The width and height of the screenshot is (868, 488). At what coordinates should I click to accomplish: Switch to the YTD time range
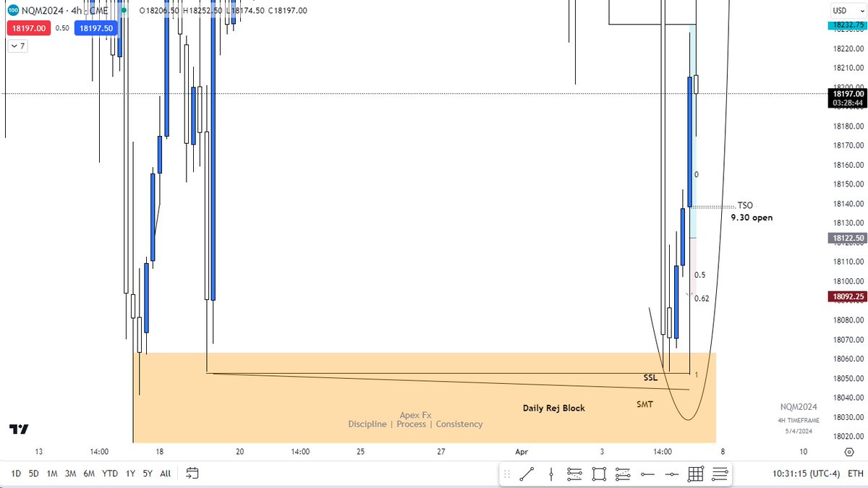[x=110, y=474]
